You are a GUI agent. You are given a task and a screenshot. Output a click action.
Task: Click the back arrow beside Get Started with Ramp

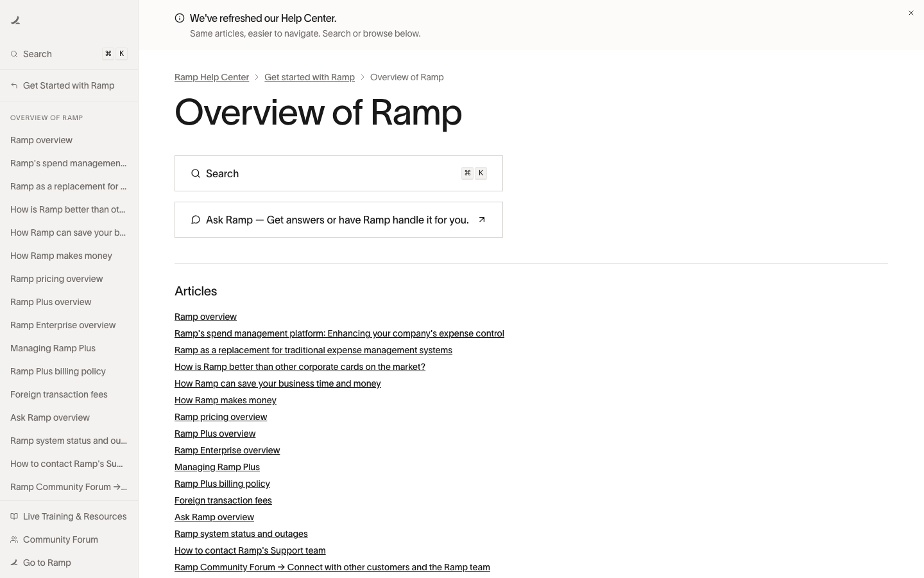pos(14,85)
